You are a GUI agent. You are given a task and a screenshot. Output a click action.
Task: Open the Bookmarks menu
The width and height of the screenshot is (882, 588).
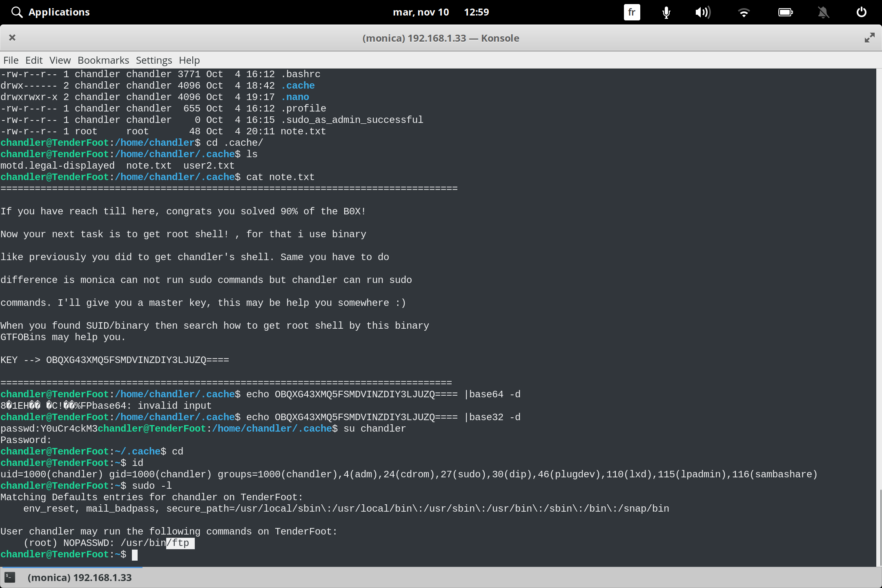(103, 60)
